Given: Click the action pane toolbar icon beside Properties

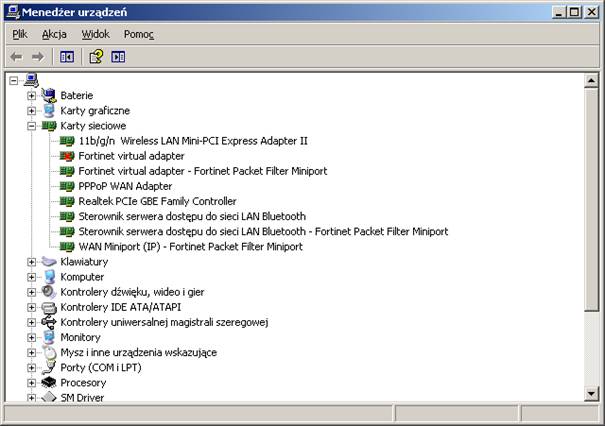Looking at the screenshot, I should point(118,57).
